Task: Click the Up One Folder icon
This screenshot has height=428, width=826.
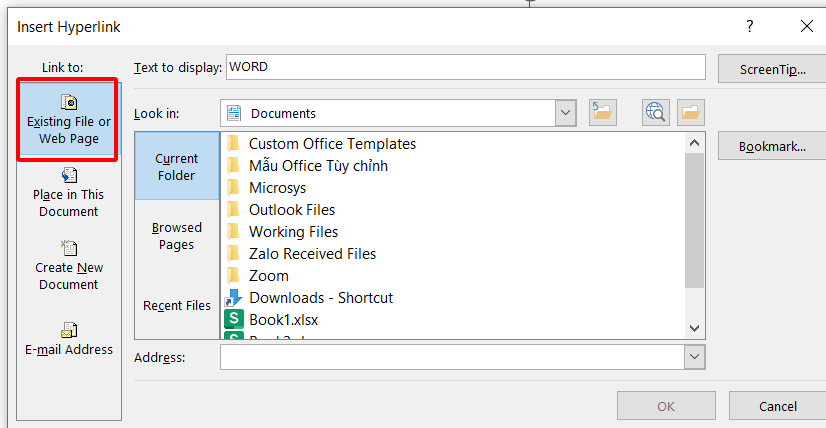Action: click(x=601, y=113)
